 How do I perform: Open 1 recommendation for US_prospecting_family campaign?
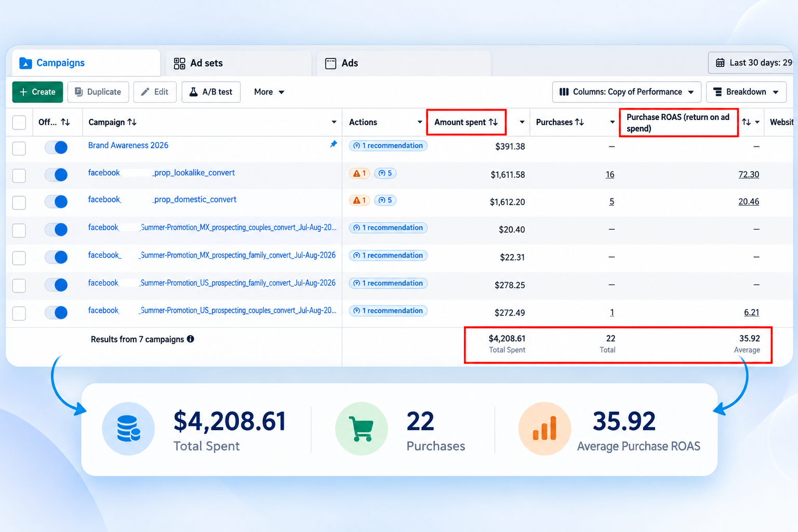(388, 283)
